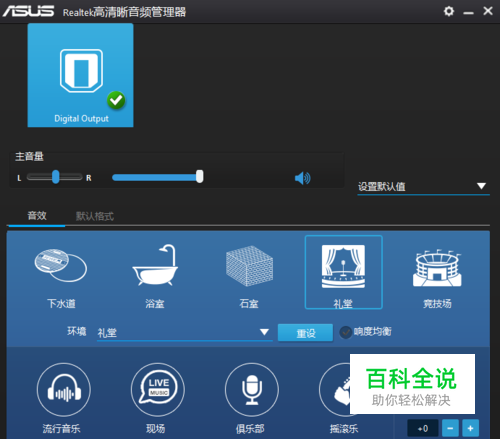This screenshot has height=439, width=500.
Task: Increase the value with the plus button
Action: click(471, 428)
